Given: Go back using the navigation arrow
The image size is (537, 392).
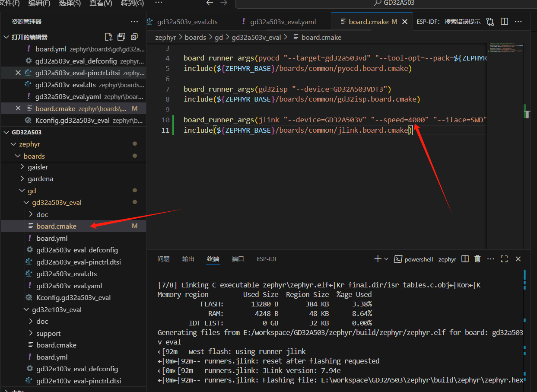Looking at the screenshot, I should pos(210,3).
